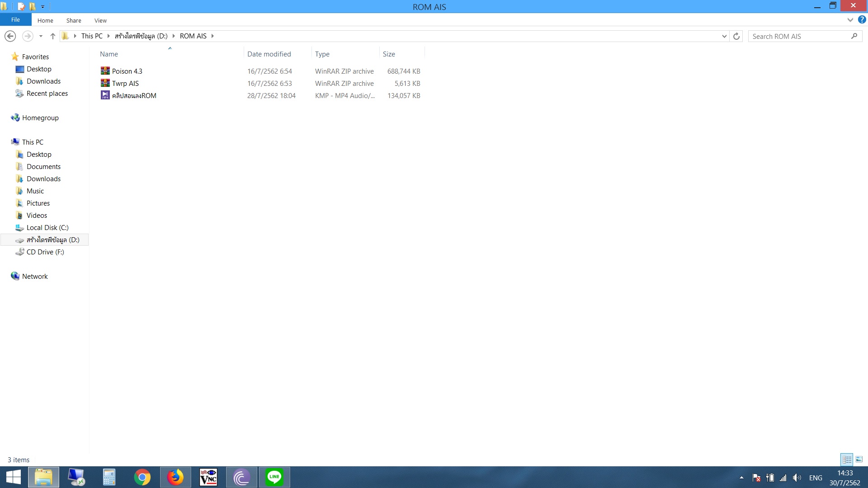Customize Quick Access Toolbar dropdown
This screenshot has width=868, height=488.
(42, 7)
